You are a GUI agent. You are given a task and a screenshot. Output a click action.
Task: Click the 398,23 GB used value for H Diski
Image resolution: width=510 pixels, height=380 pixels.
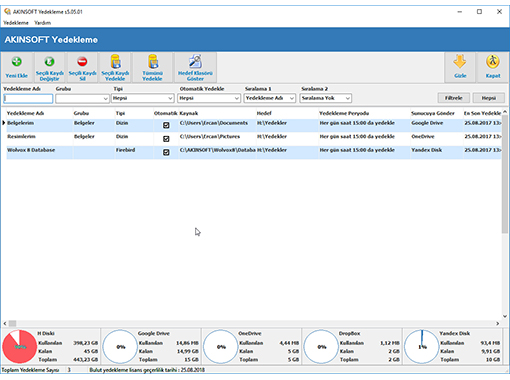tap(86, 343)
